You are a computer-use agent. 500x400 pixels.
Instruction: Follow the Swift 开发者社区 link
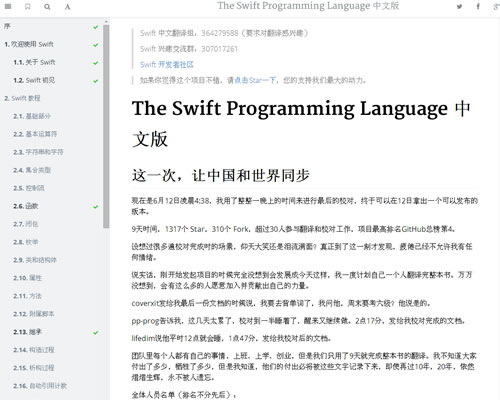tap(166, 64)
